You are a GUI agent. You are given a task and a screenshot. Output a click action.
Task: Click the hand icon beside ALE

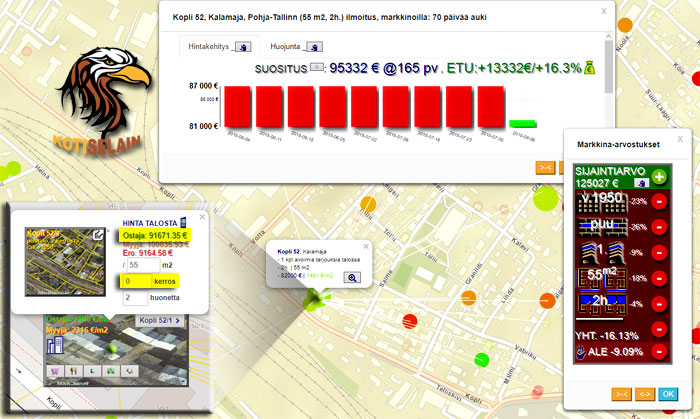coord(580,352)
